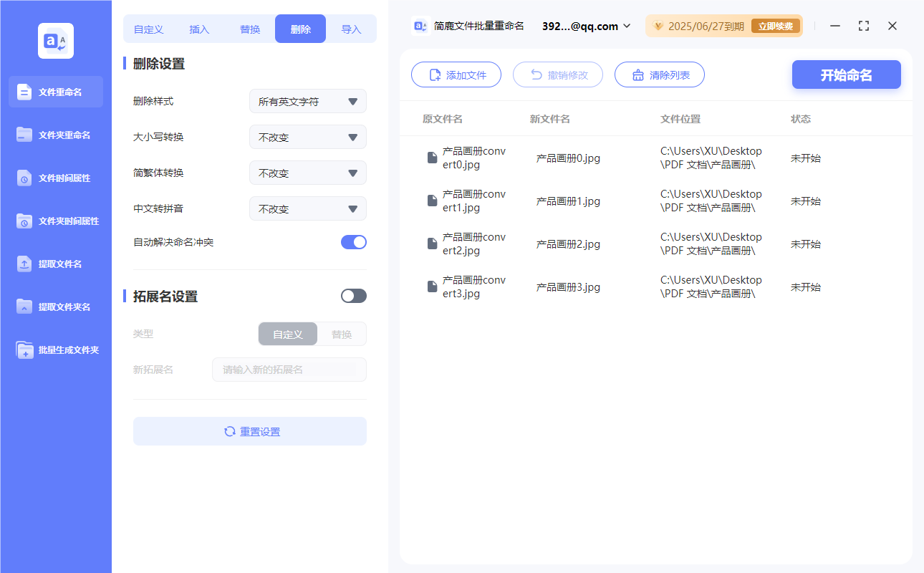Screen dimensions: 924x573
Task: Enable the 拓展名设置 toggle
Action: [x=353, y=296]
